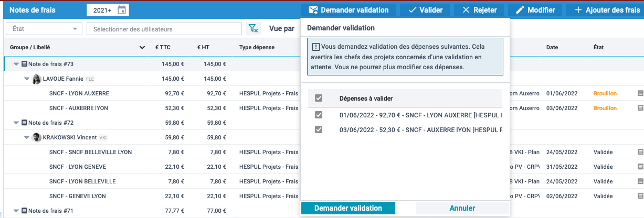644x218 pixels.
Task: Sort by the Type dépense column header
Action: (257, 47)
